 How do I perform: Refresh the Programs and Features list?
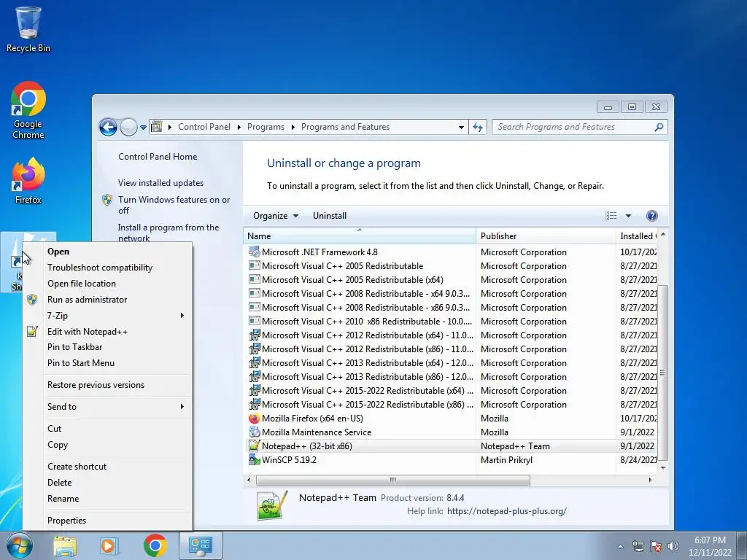click(x=478, y=127)
